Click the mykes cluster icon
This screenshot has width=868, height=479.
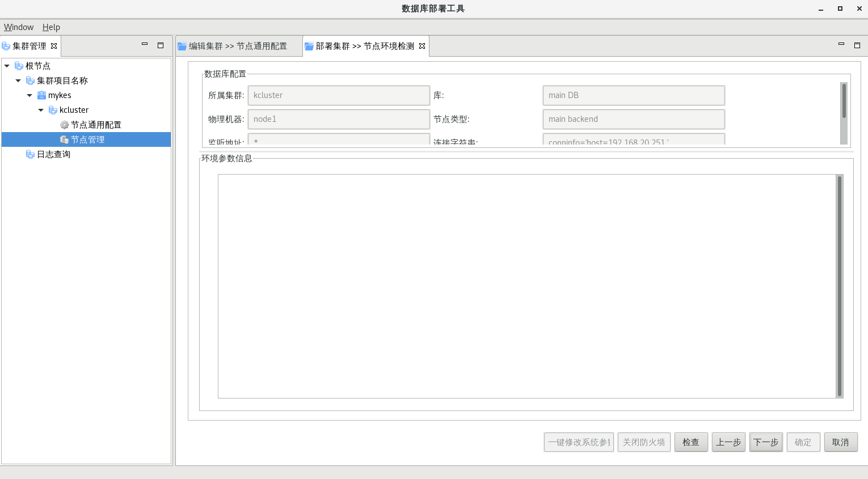41,95
